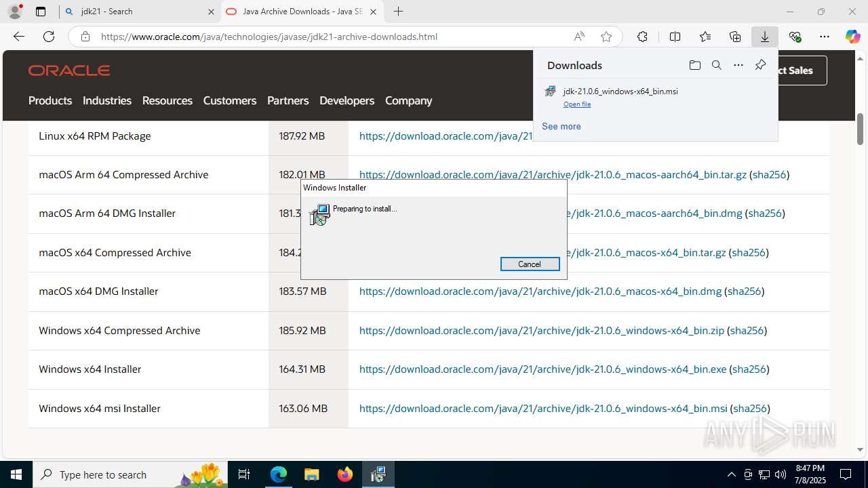Open sha256 for macOS Arm 64 DMG Installer
Screen dimensions: 868x488
click(x=765, y=213)
